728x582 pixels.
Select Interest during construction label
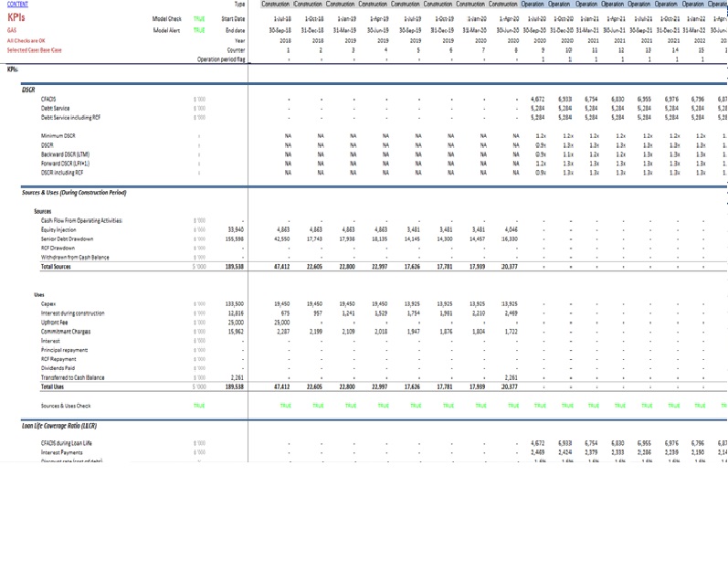tap(72, 313)
